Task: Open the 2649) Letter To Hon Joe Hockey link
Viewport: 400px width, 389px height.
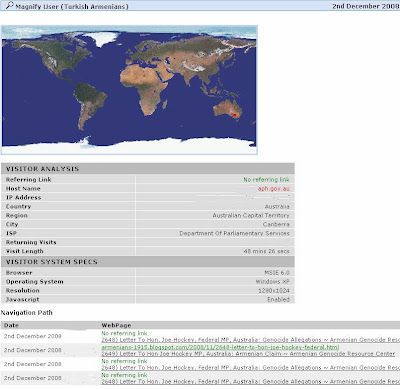Action: (x=248, y=353)
